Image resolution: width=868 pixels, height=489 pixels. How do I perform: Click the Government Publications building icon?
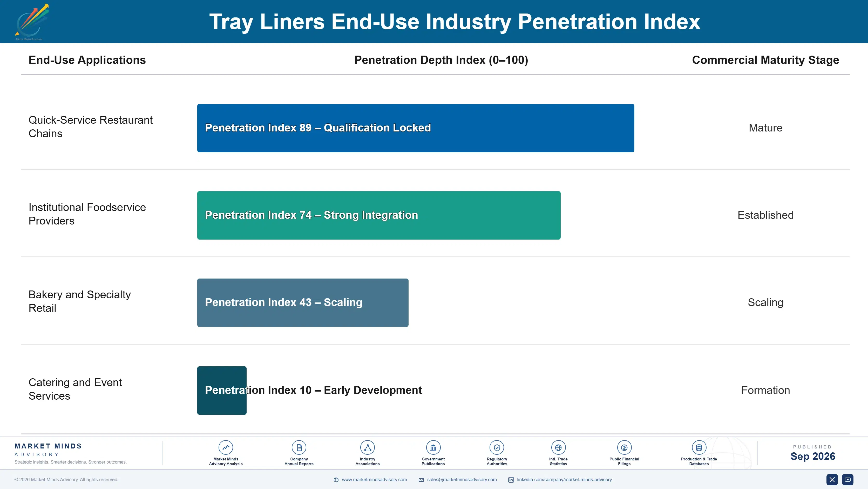click(433, 447)
